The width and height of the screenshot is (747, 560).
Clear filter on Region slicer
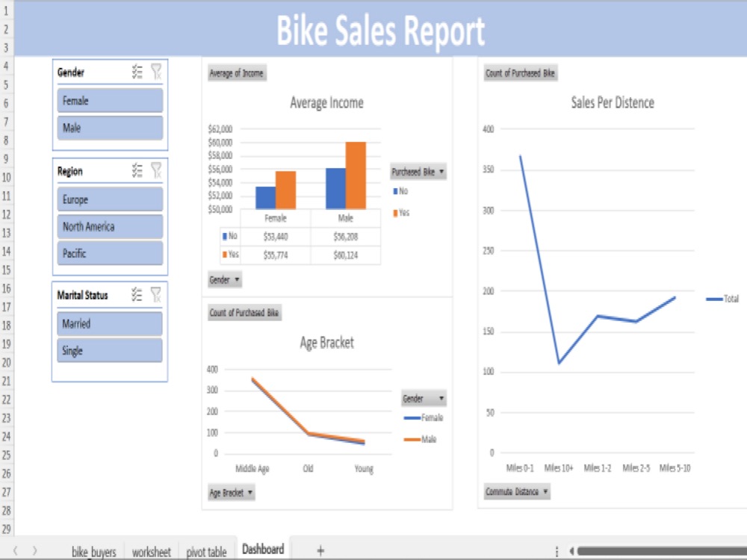click(156, 170)
